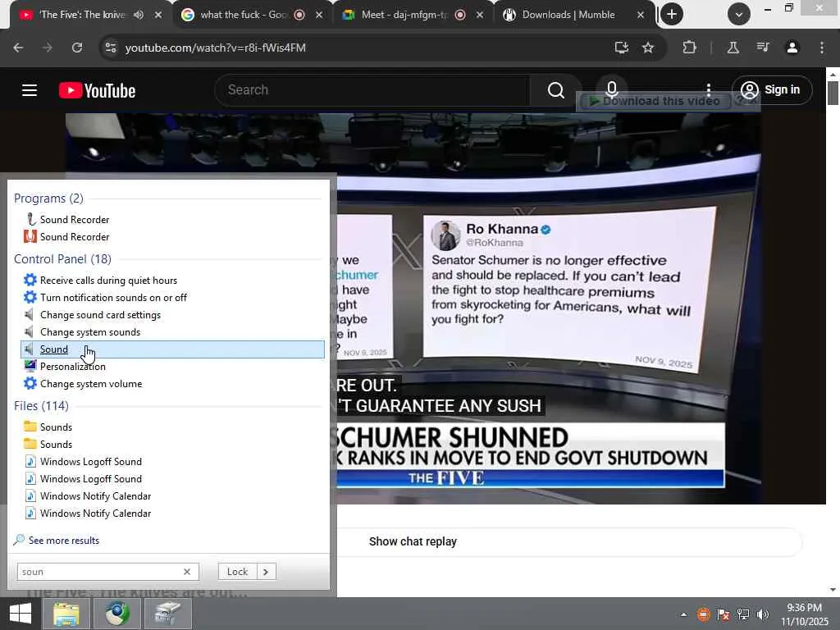Image resolution: width=840 pixels, height=630 pixels.
Task: Click the YouTube search field
Action: [x=372, y=90]
